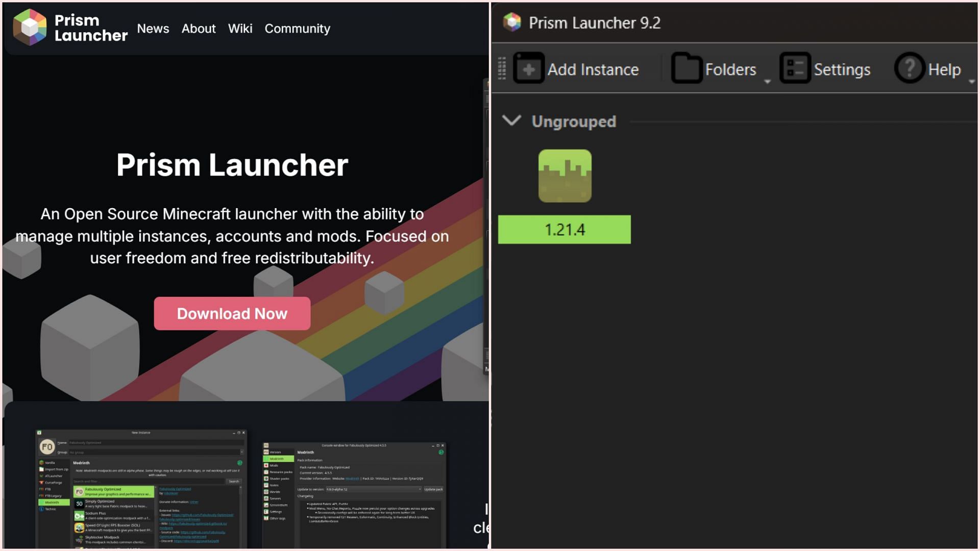Viewport: 980px width, 551px height.
Task: Click the About navigation menu item
Action: click(199, 28)
